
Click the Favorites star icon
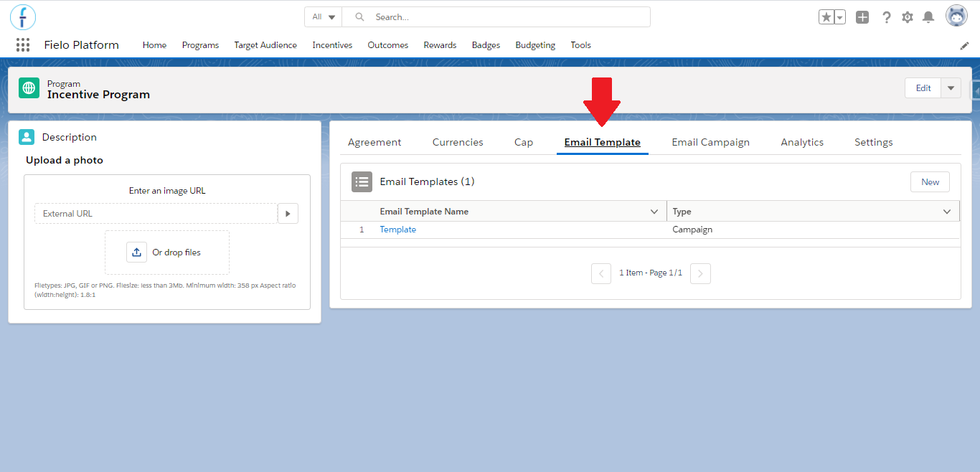826,17
